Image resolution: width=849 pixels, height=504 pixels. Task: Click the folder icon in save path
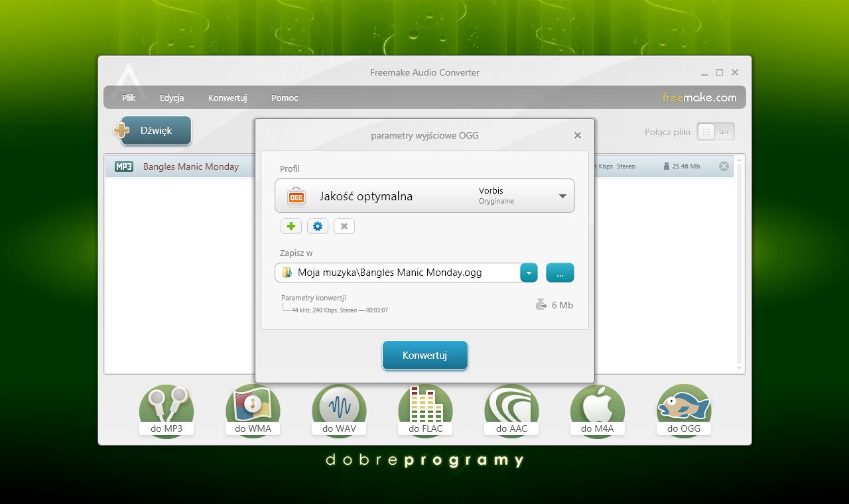[287, 273]
